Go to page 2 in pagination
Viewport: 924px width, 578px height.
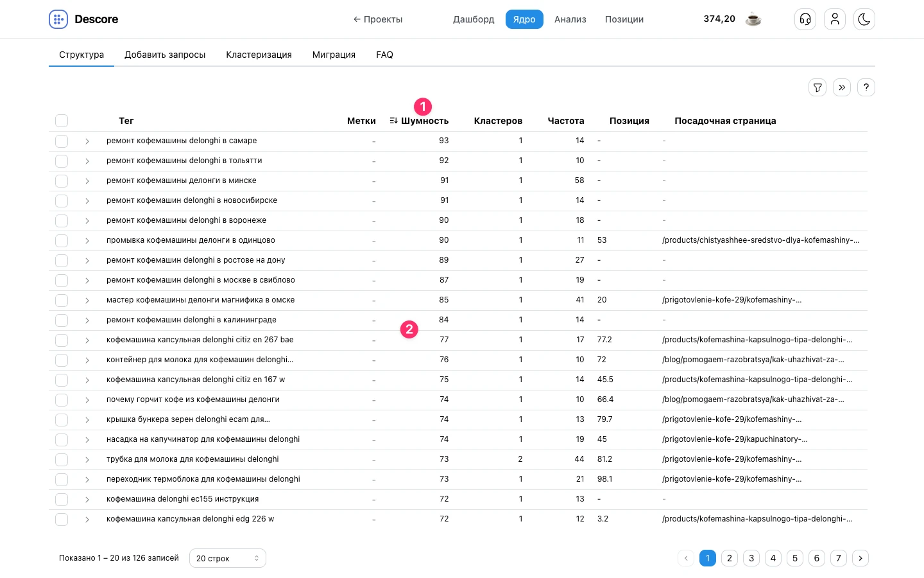click(730, 558)
